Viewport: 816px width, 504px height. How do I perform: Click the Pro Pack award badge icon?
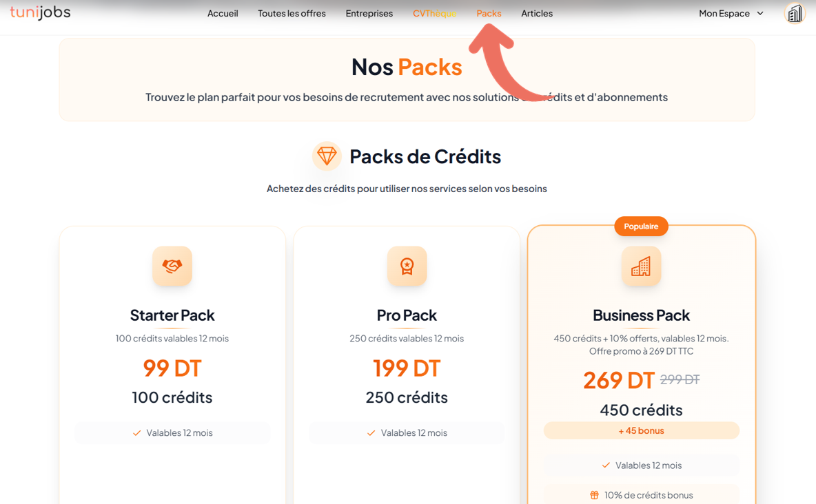click(x=407, y=266)
